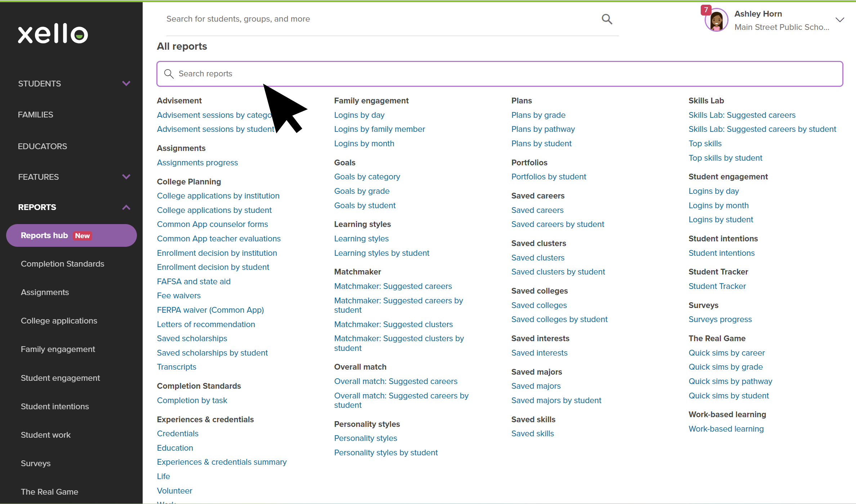
Task: Click the Search reports magnifier icon
Action: tap(169, 74)
